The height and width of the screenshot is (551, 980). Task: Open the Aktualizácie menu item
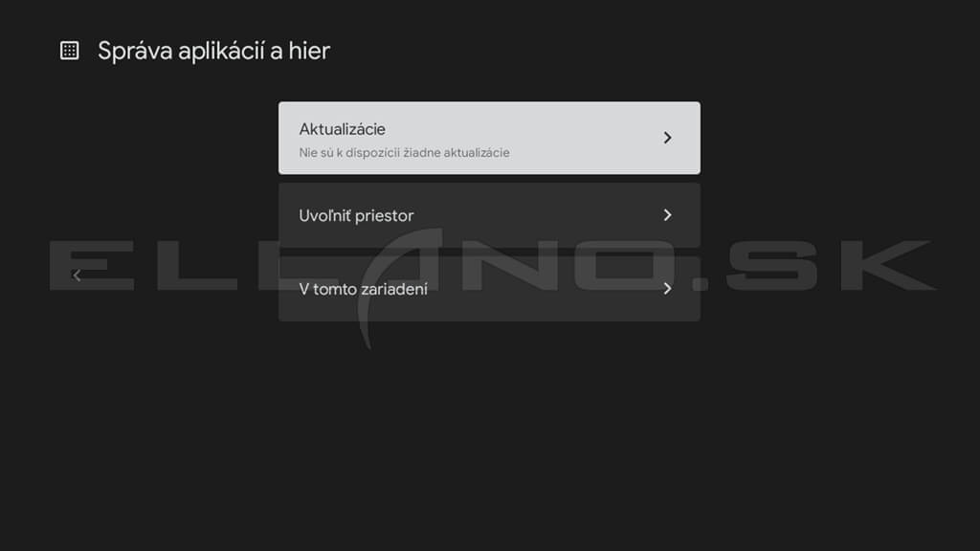(x=489, y=138)
